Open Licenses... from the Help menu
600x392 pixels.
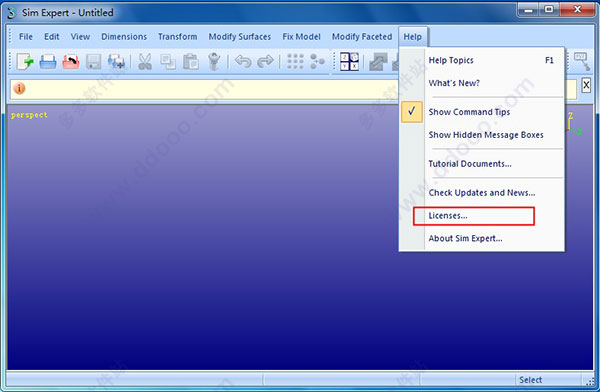482,216
